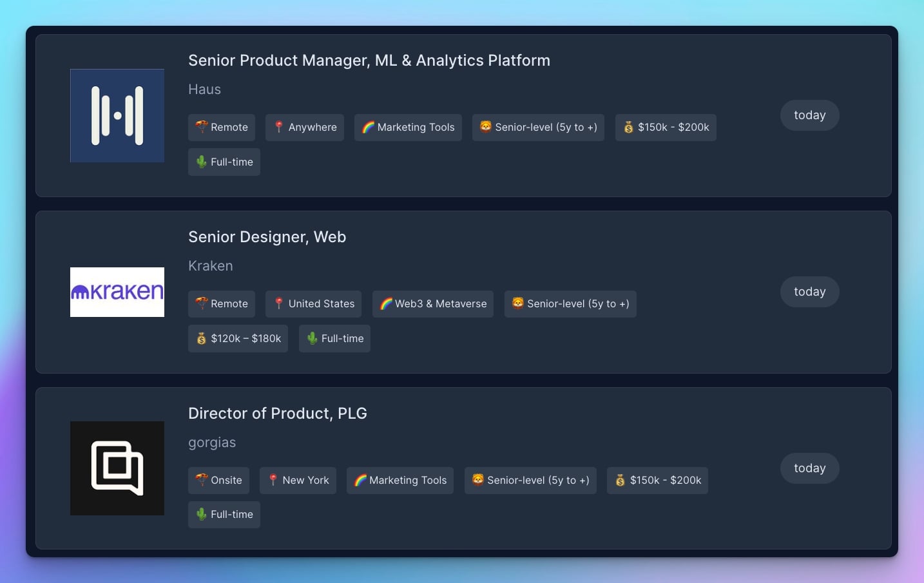Open Senior Product Manager, ML & Analytics Platform

tap(369, 61)
